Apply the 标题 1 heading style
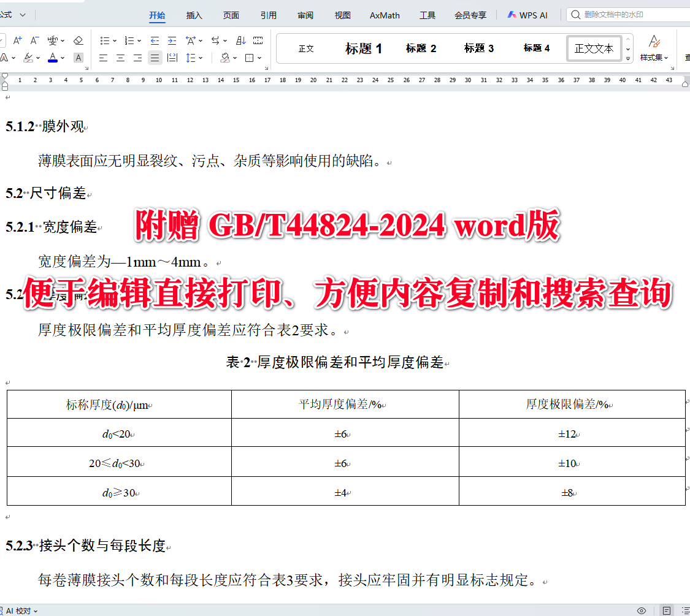The image size is (690, 616). 364,48
